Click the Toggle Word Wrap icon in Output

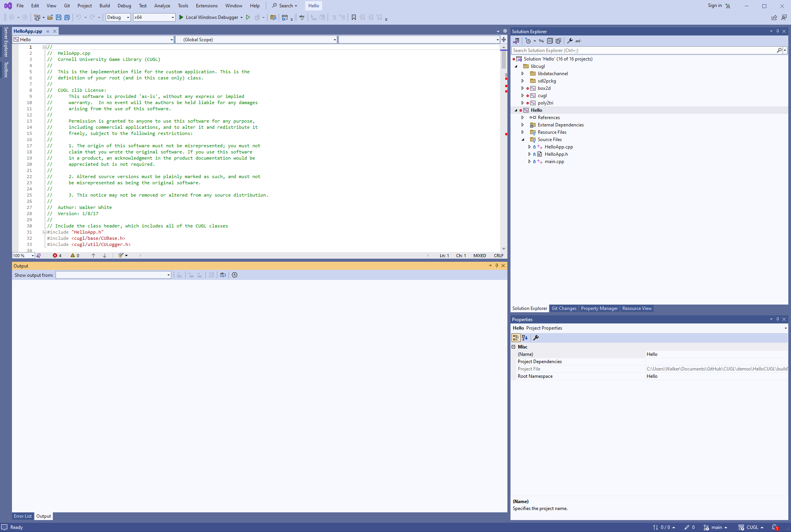[223, 275]
